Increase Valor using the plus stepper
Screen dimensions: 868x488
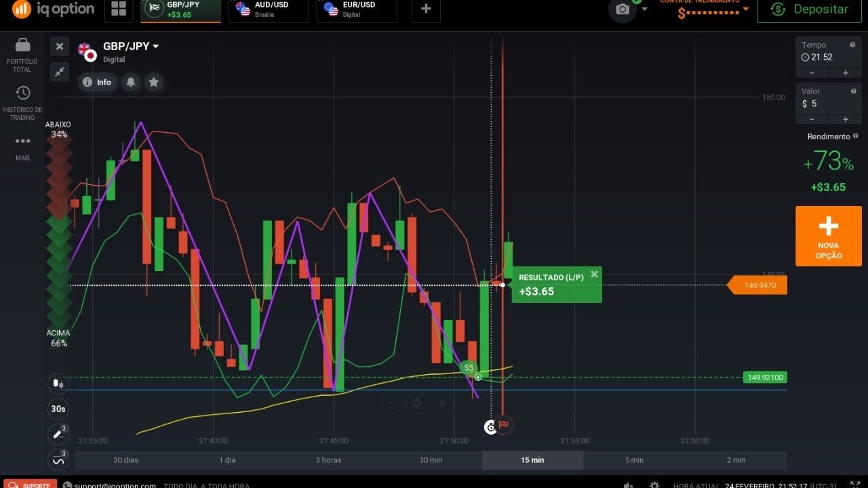[845, 119]
